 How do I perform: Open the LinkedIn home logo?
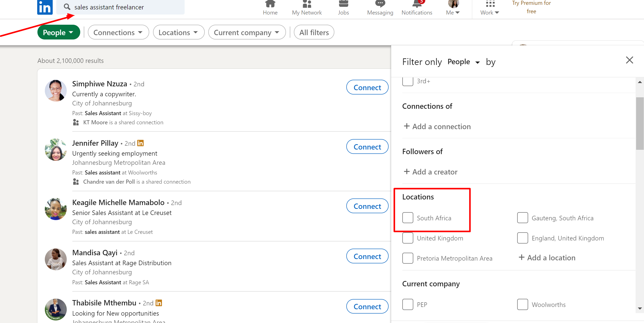pos(45,7)
